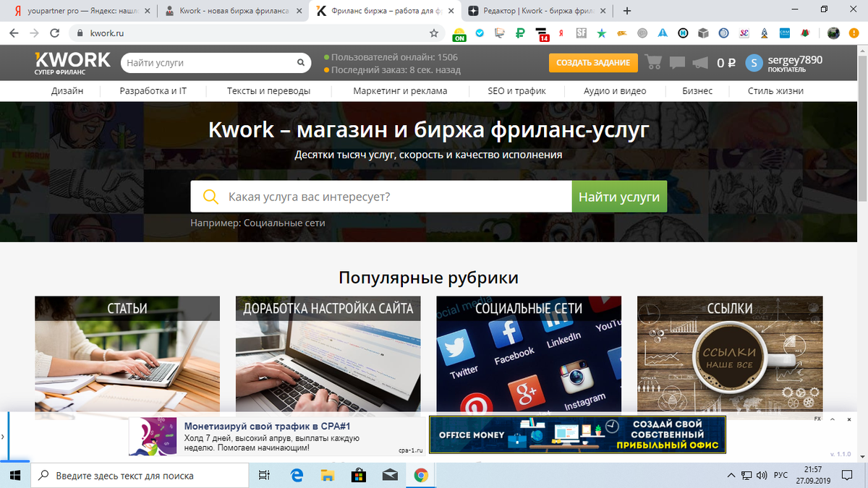868x488 pixels.
Task: Open the megaphone notifications icon
Action: (x=699, y=63)
